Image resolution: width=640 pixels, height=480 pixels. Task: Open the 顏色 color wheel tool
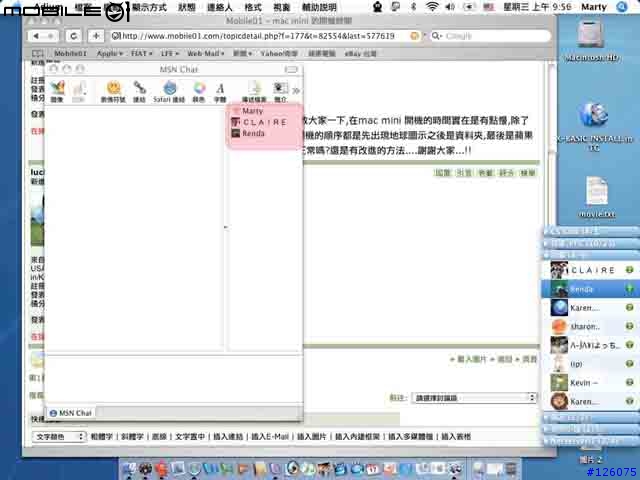pos(199,91)
